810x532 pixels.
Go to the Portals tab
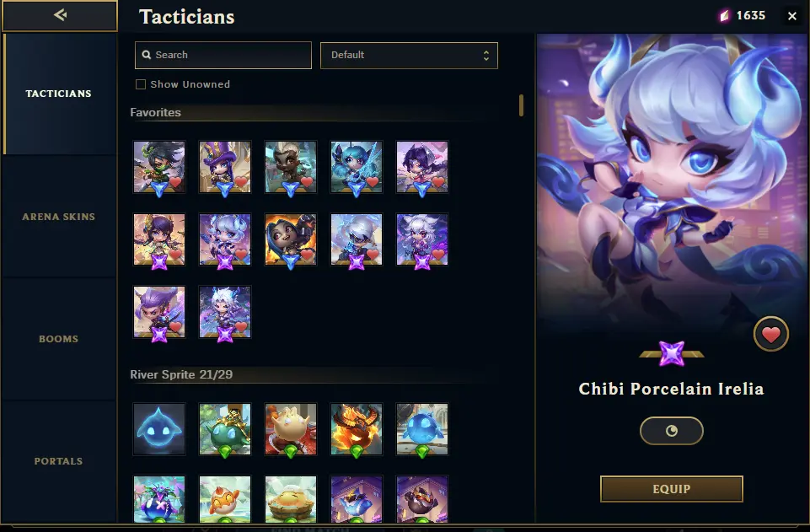(59, 460)
